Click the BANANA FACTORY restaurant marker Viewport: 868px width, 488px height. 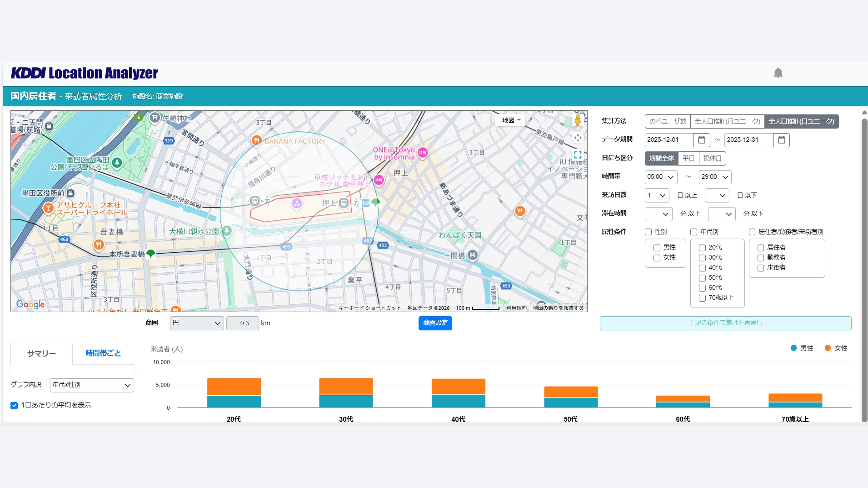tap(256, 140)
